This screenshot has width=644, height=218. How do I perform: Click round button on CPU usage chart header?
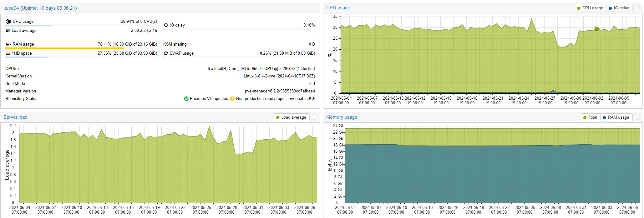pos(637,8)
